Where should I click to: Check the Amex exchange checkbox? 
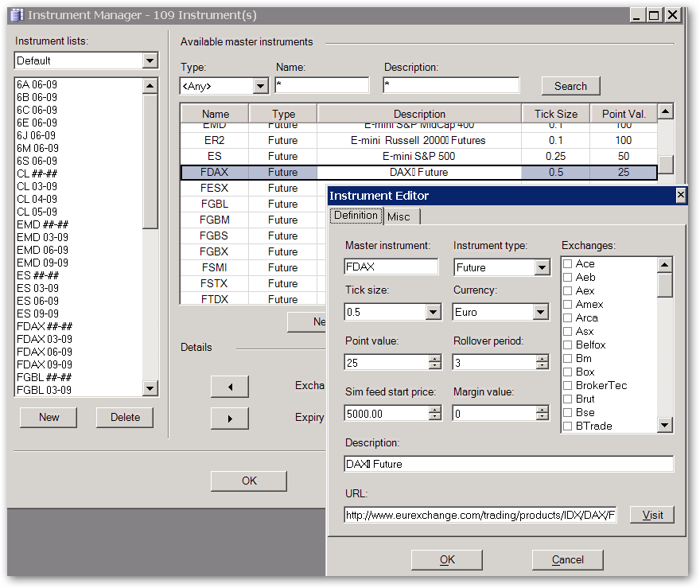pyautogui.click(x=568, y=305)
